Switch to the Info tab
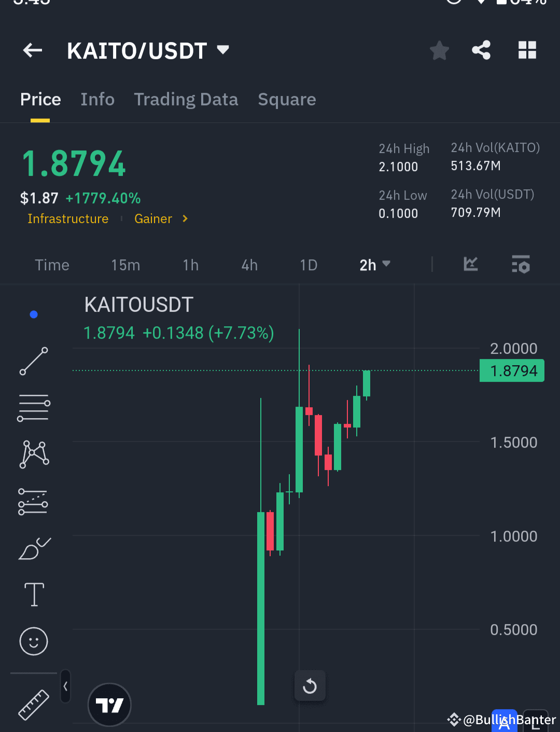The image size is (560, 732). point(97,99)
